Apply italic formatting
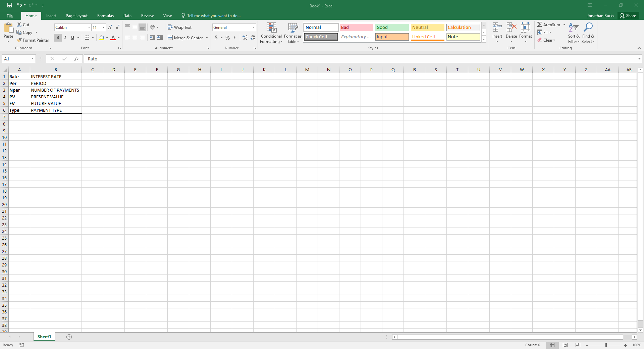644x349 pixels. (x=65, y=38)
